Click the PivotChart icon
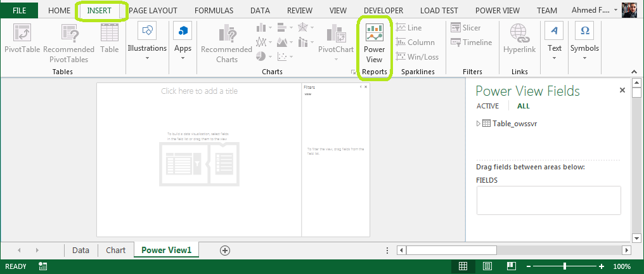The height and width of the screenshot is (274, 644). coord(336,33)
